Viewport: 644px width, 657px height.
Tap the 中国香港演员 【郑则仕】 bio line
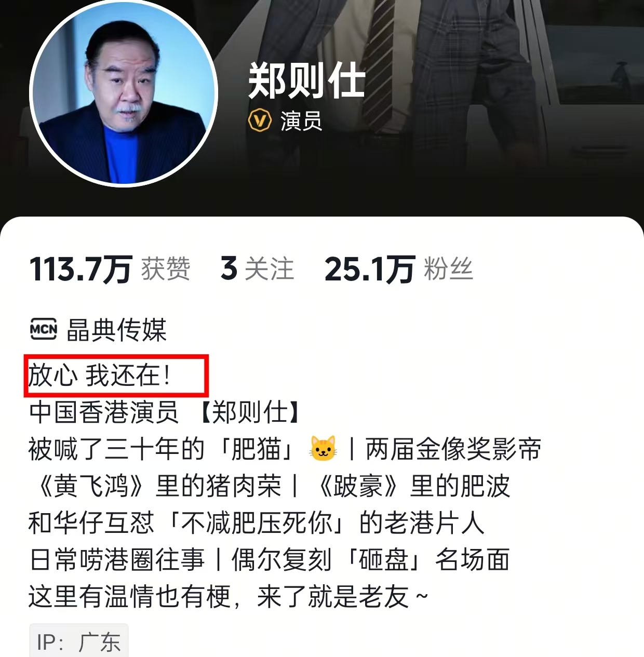(x=165, y=412)
